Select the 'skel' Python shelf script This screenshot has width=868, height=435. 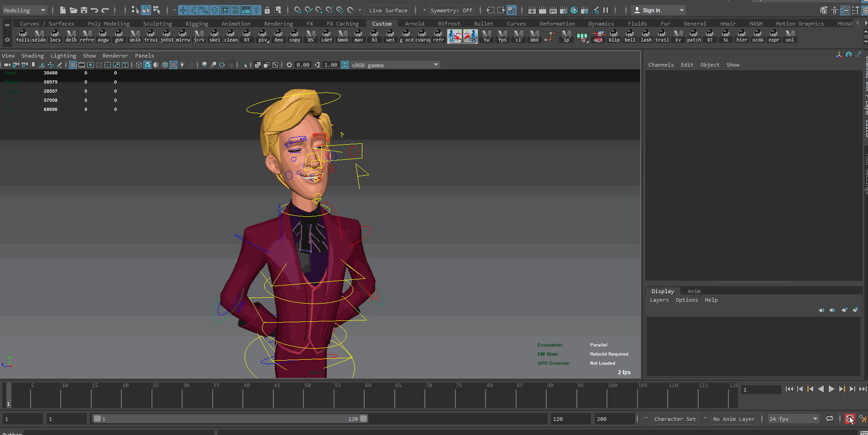coord(214,36)
